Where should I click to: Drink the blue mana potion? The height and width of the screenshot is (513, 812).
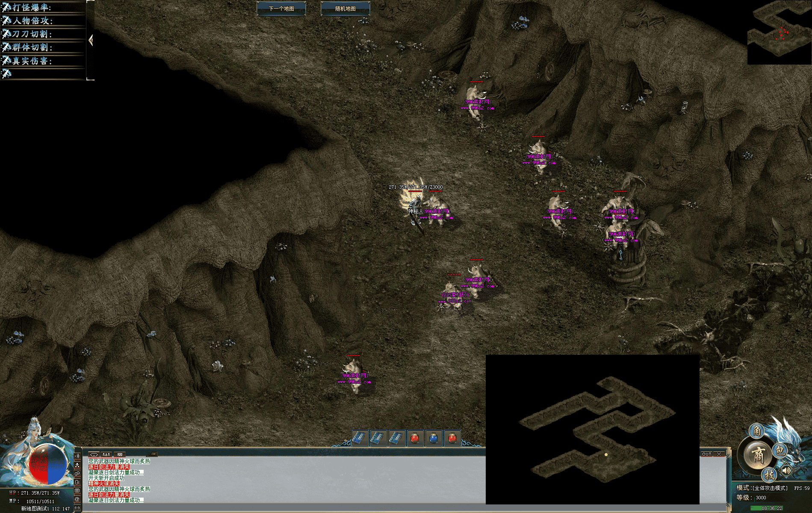(434, 438)
